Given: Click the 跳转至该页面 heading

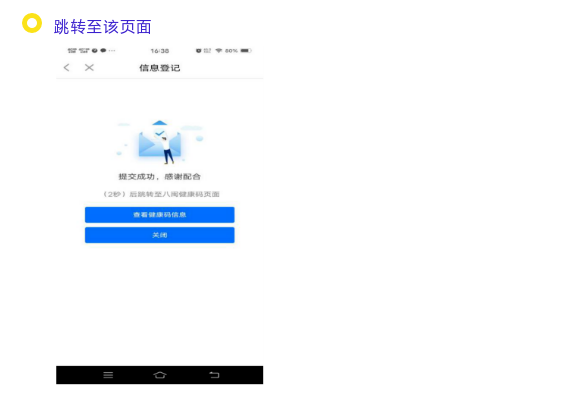Looking at the screenshot, I should (x=102, y=27).
